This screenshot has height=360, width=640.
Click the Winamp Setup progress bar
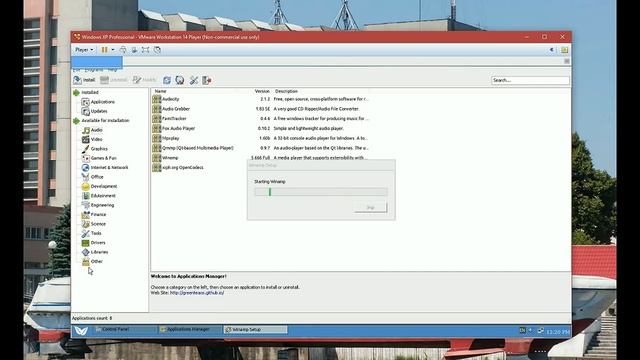click(x=321, y=192)
